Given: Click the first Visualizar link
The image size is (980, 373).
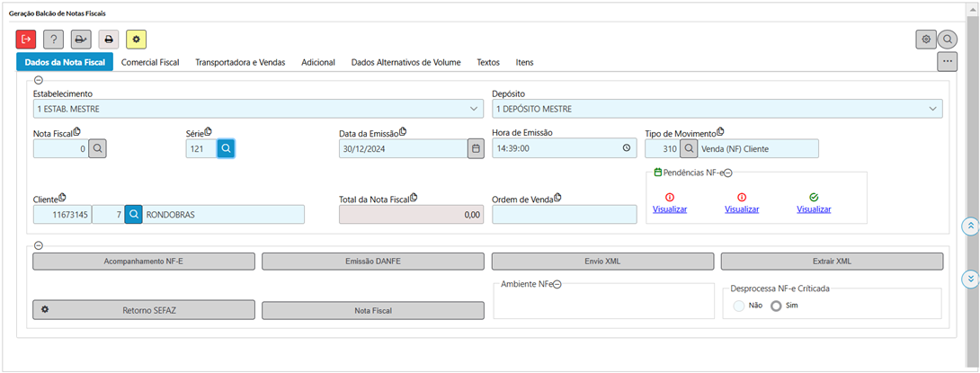Looking at the screenshot, I should coord(670,209).
